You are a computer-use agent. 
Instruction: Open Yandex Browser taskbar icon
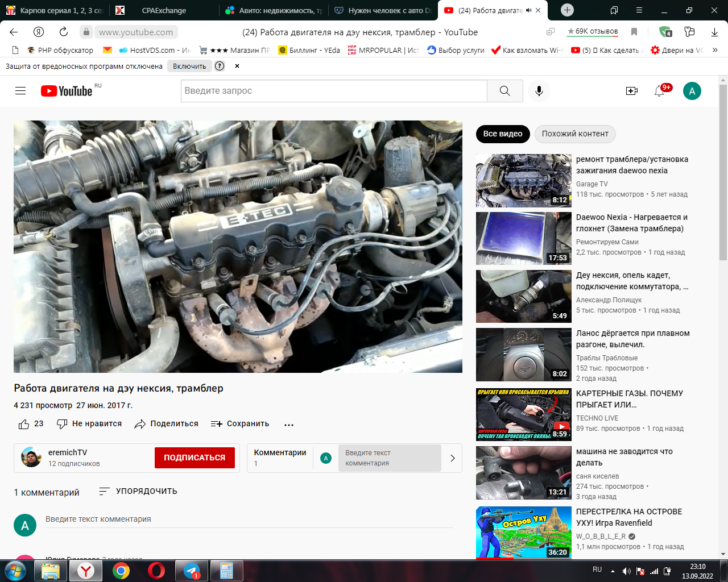(x=86, y=571)
